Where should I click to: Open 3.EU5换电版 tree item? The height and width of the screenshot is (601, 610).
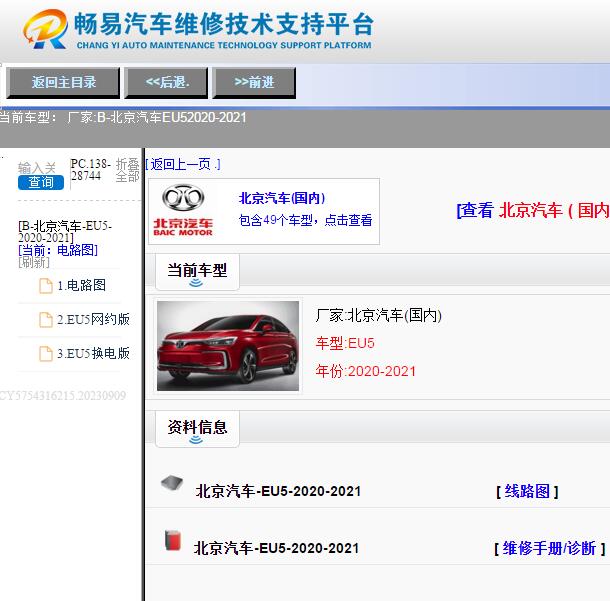[x=93, y=353]
